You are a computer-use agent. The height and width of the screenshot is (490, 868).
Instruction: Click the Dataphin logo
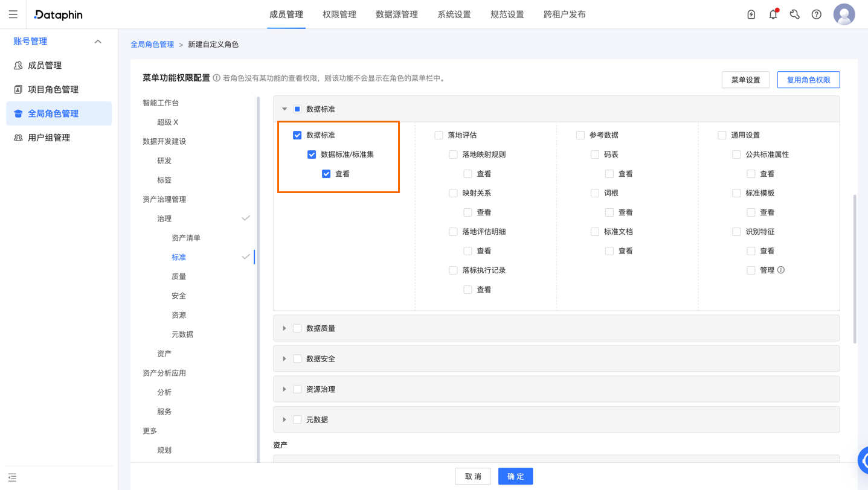click(x=59, y=14)
